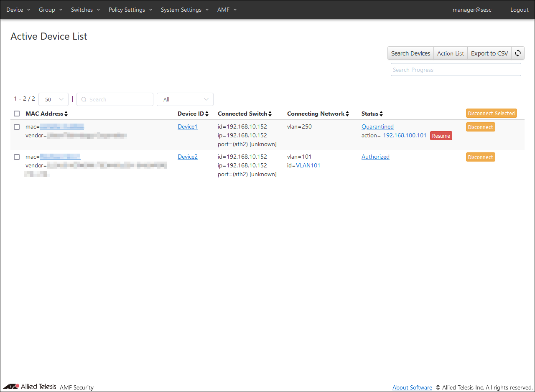Viewport: 535px width, 392px height.
Task: Check the box for Device2 row
Action: click(17, 157)
